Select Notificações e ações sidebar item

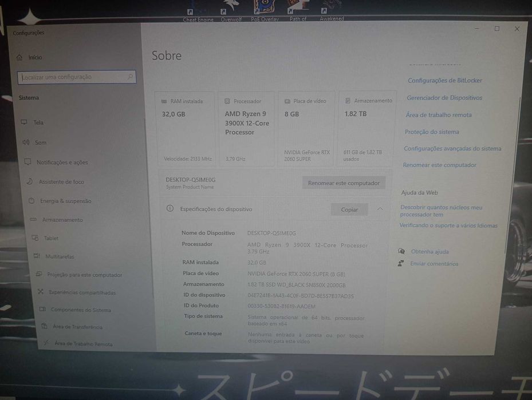point(62,163)
